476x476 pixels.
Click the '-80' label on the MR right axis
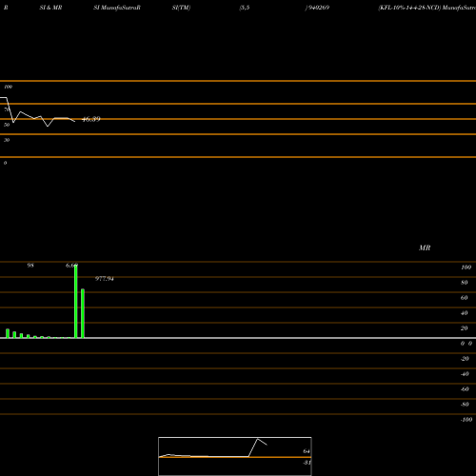465,405
